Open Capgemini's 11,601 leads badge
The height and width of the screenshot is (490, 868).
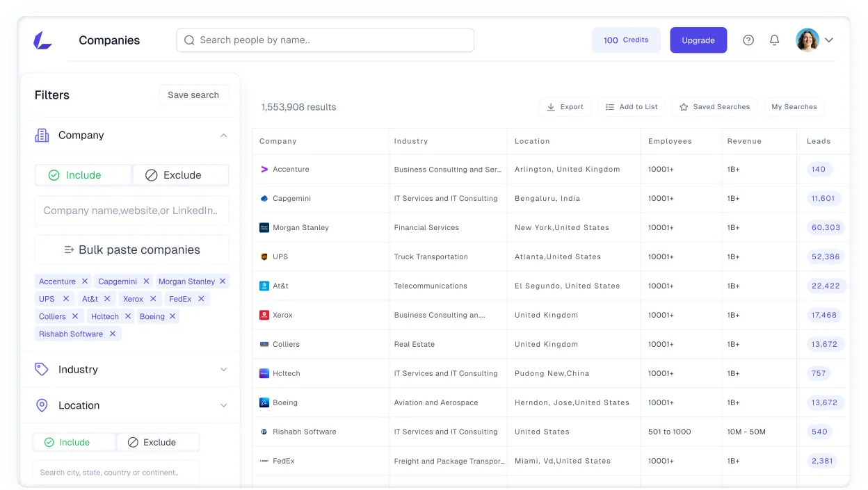823,198
